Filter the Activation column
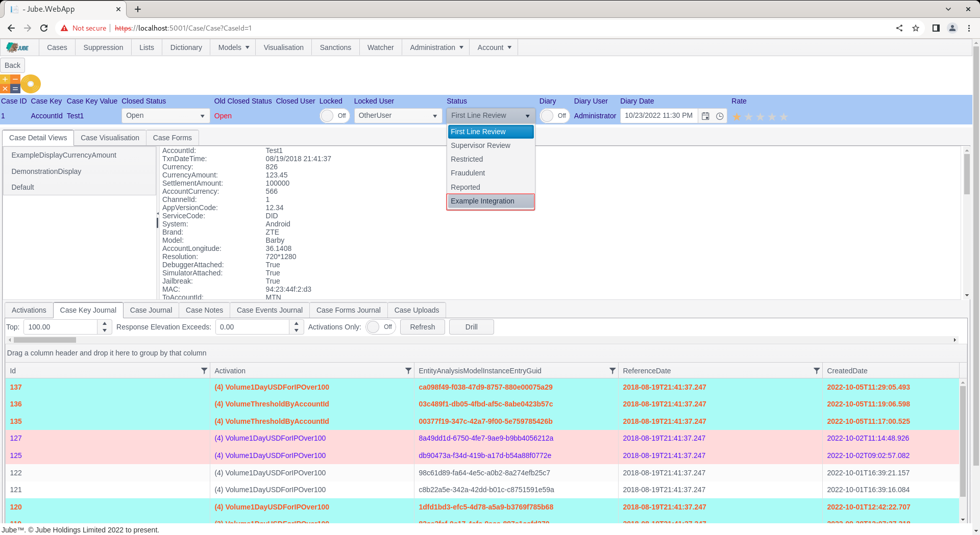 pos(408,371)
